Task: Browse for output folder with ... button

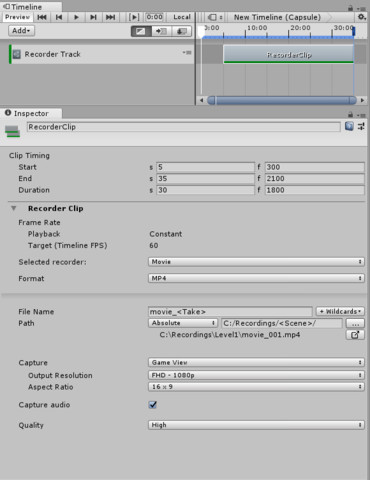Action: click(x=355, y=323)
